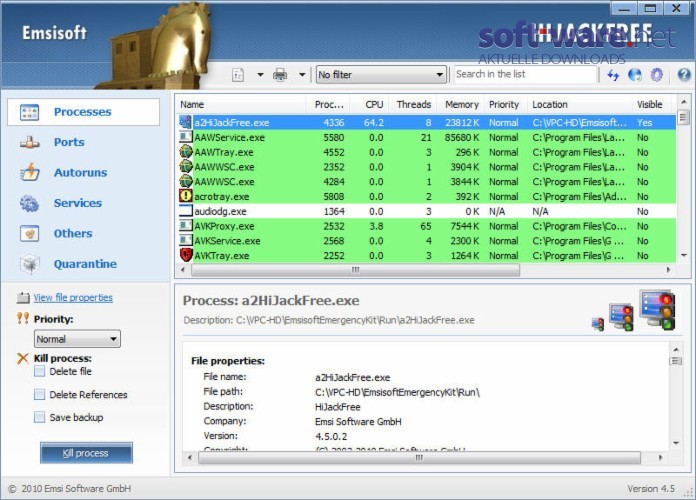Click the printer icon

280,75
